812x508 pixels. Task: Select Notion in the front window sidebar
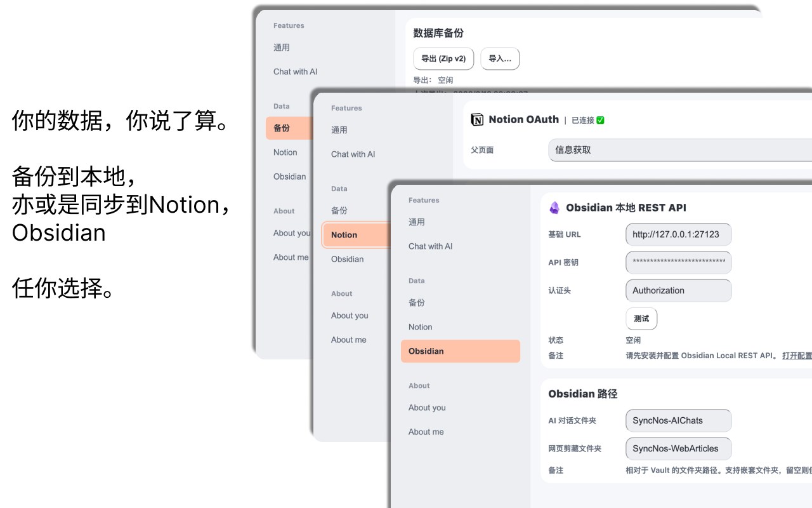[421, 327]
